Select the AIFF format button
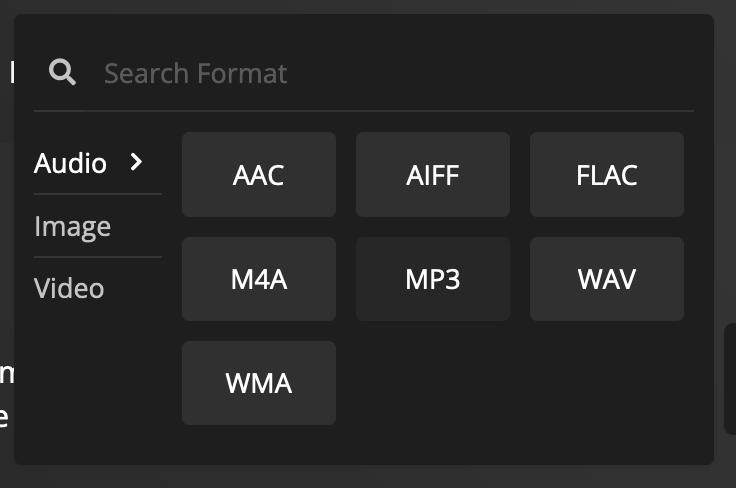Viewport: 736px width, 488px height. click(433, 175)
